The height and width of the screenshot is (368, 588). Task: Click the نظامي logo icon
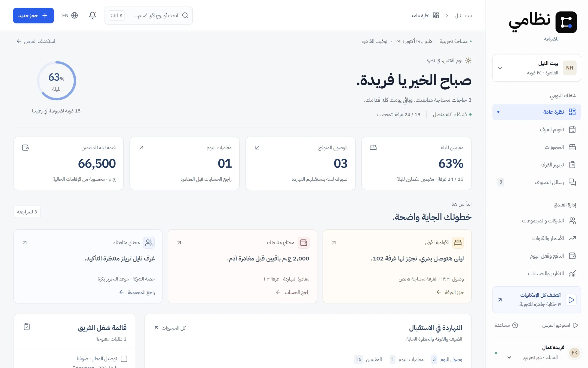point(566,22)
